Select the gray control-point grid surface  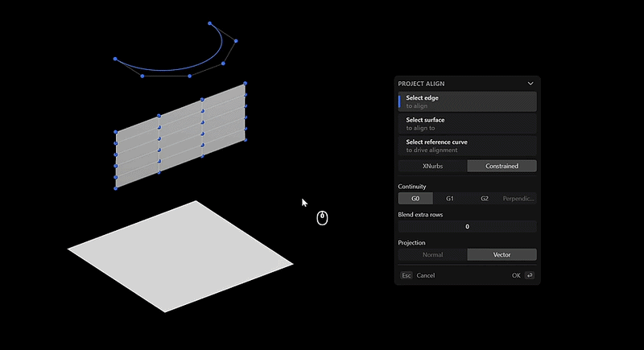point(180,135)
